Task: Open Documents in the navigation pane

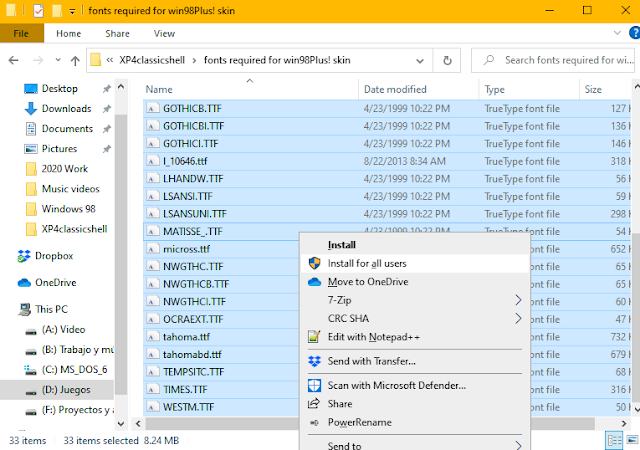Action: tap(67, 128)
